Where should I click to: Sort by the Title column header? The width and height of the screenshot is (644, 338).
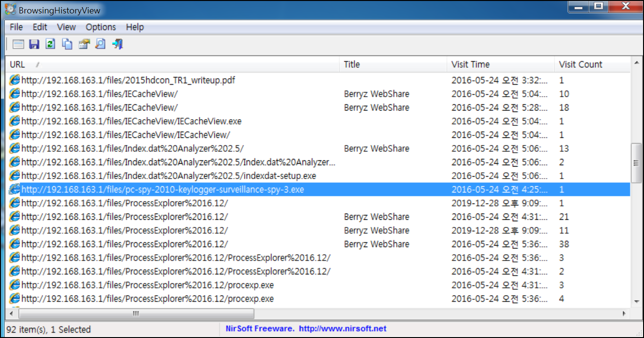(394, 64)
